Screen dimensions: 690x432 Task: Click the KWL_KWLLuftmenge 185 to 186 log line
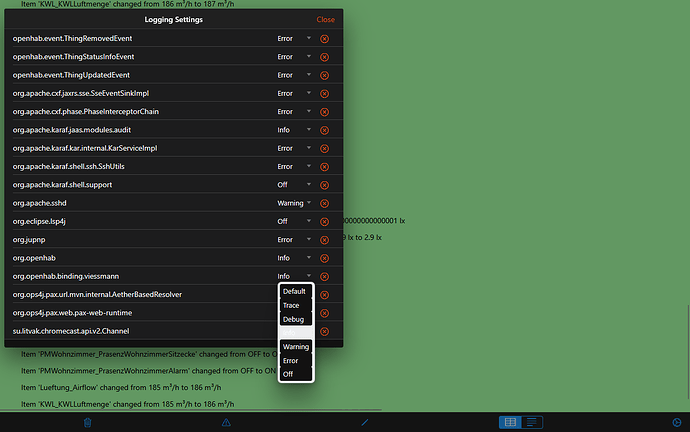128,404
